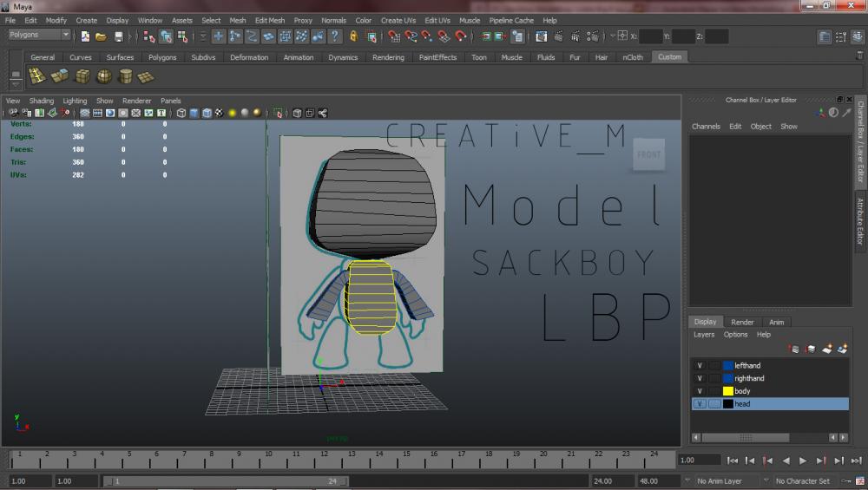Click the polygon plane shelf icon

coord(146,76)
